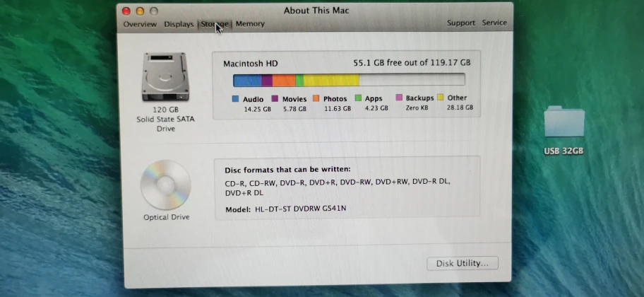The height and width of the screenshot is (297, 644).
Task: Launch Disk Utility with its button
Action: point(462,263)
